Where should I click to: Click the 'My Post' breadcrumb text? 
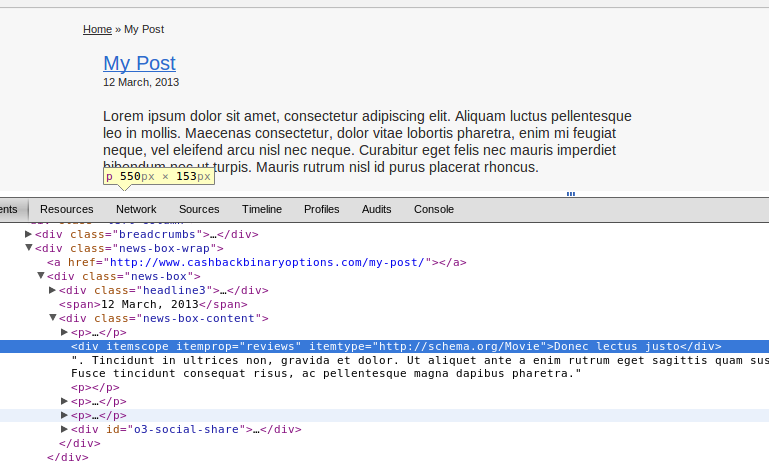point(144,29)
